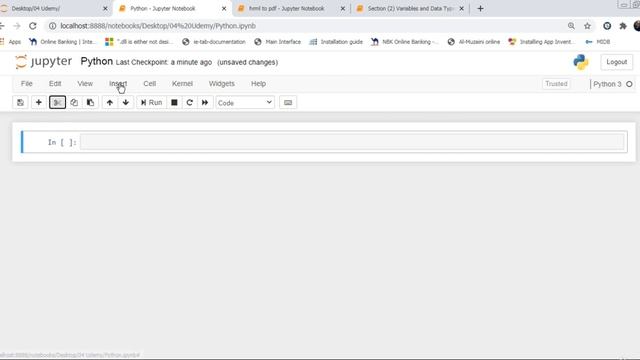Open the File menu
This screenshot has height=360, width=640.
point(27,84)
